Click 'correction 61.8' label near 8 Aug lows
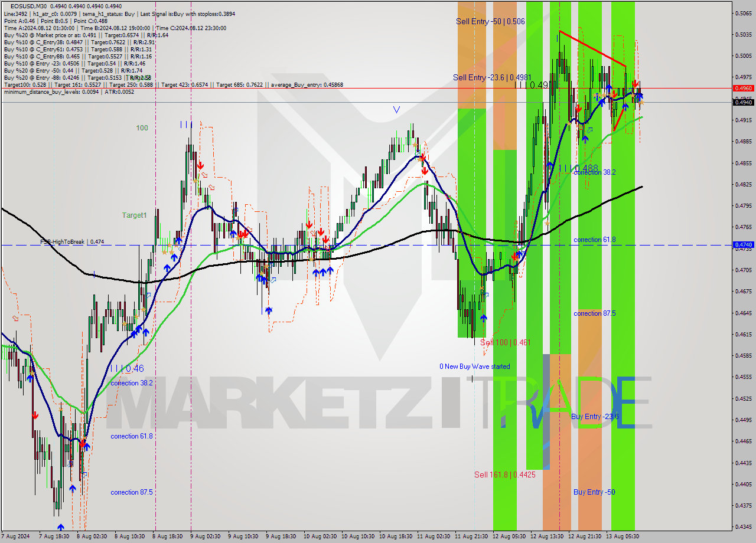Screen dimensions: 756x543 (132, 436)
